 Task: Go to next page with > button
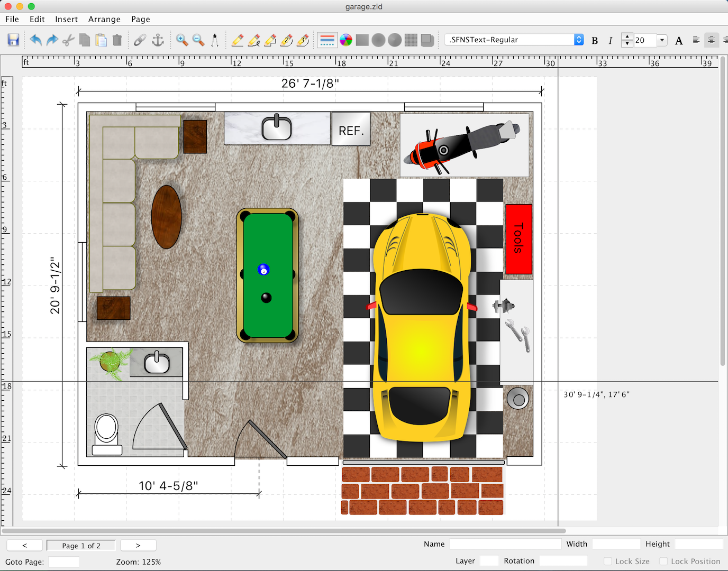(138, 545)
